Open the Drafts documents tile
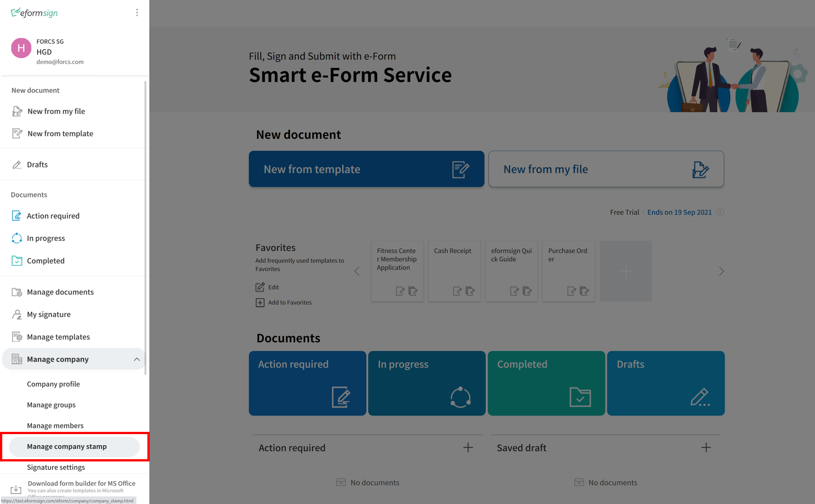 (x=666, y=383)
